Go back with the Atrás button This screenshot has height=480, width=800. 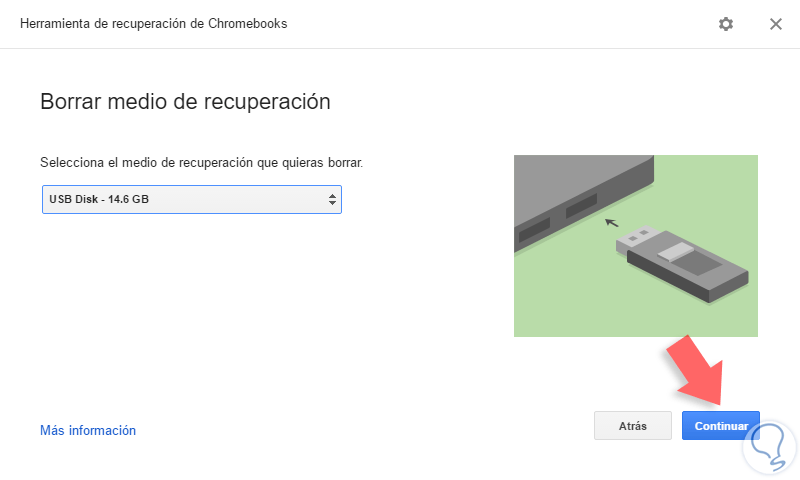[x=633, y=426]
